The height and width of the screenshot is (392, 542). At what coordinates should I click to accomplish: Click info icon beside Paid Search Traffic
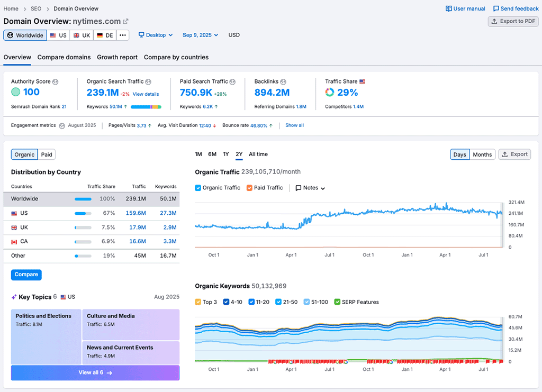click(x=233, y=82)
